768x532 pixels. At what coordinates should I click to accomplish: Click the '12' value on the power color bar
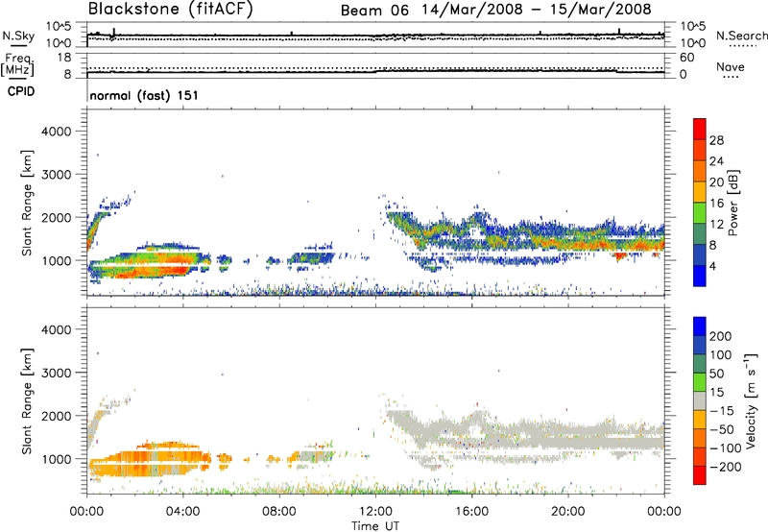coord(716,225)
